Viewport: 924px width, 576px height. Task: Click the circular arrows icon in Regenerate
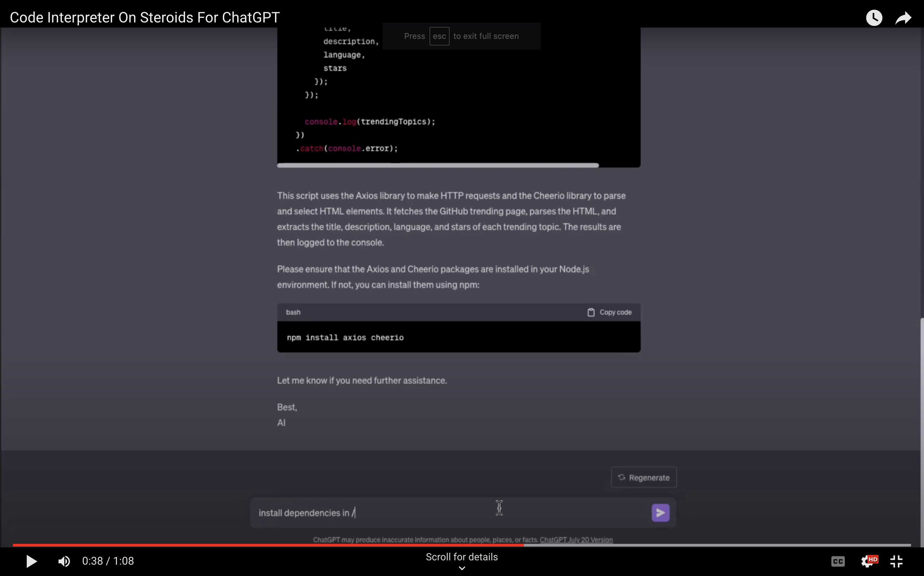coord(622,477)
